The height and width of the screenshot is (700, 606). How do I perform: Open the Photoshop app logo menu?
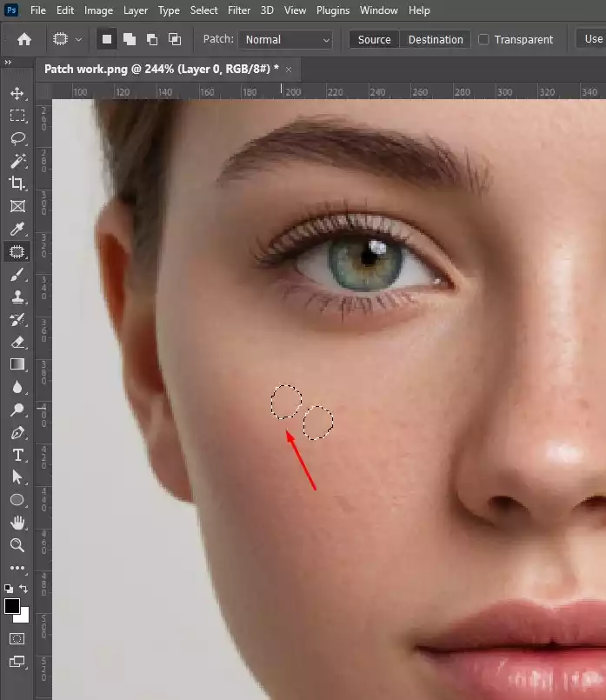pos(11,10)
